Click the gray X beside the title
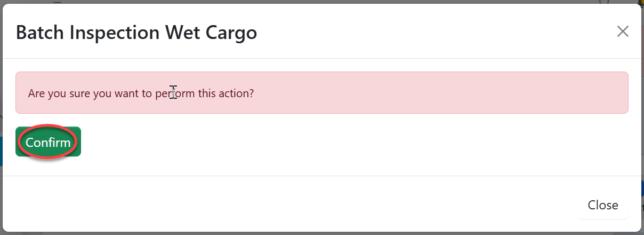 [x=622, y=32]
